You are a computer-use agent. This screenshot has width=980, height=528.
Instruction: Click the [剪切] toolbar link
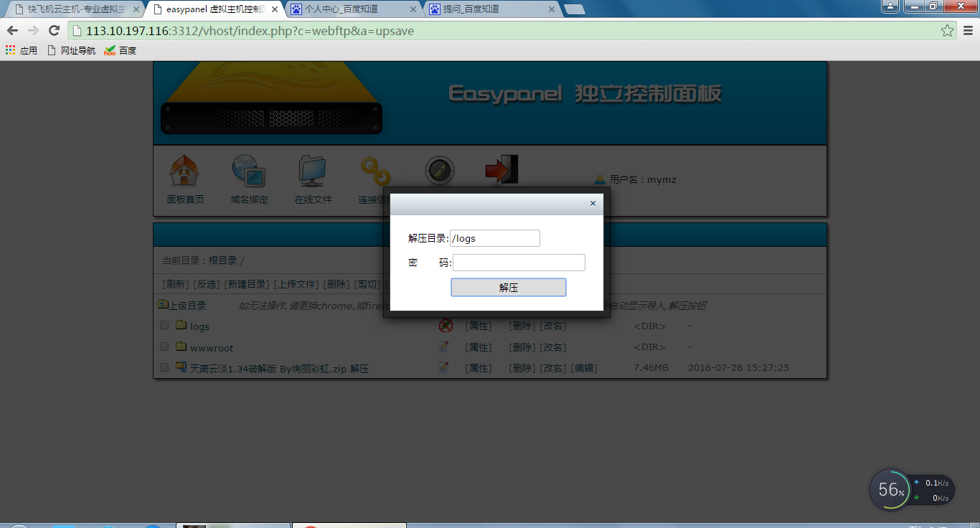tap(367, 284)
